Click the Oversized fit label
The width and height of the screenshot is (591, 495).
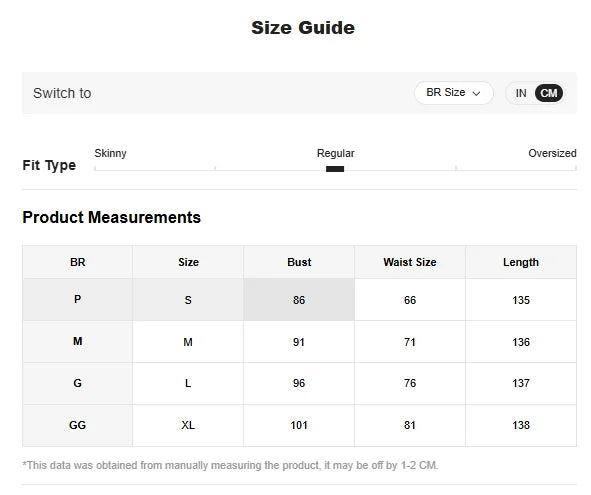click(552, 153)
